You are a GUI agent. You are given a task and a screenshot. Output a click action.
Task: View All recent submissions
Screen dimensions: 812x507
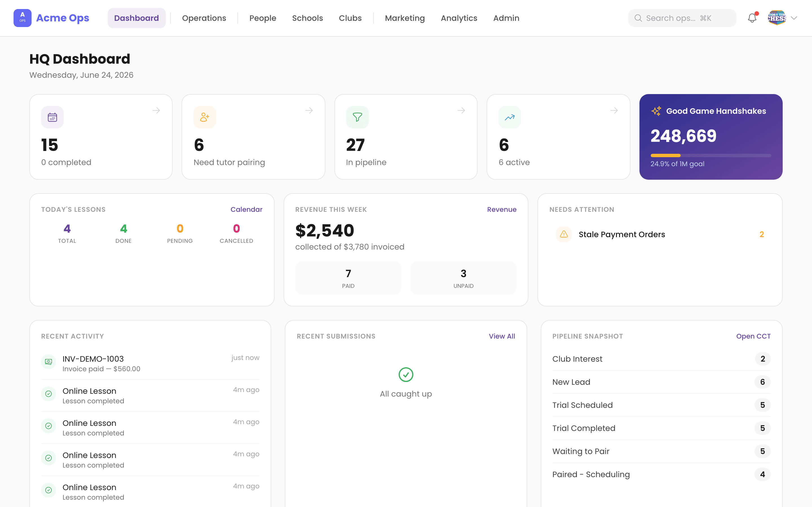[x=502, y=336]
